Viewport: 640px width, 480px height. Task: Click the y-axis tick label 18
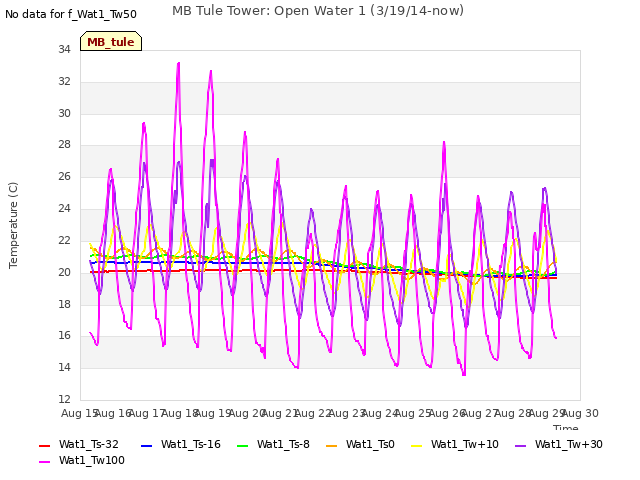coord(64,304)
